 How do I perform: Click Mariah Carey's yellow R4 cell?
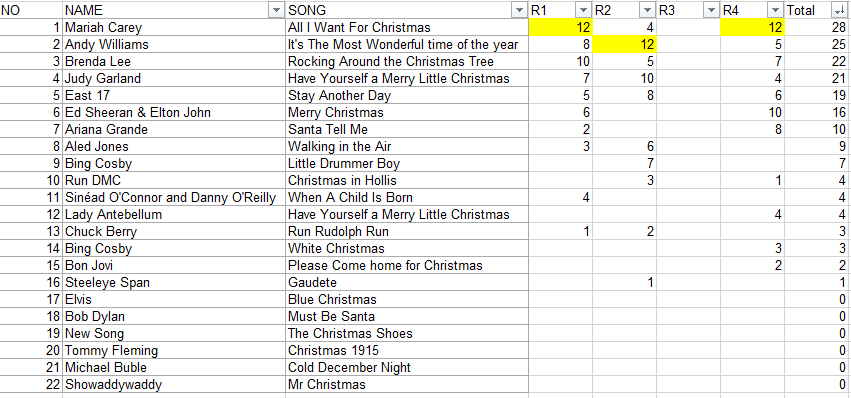(x=752, y=27)
